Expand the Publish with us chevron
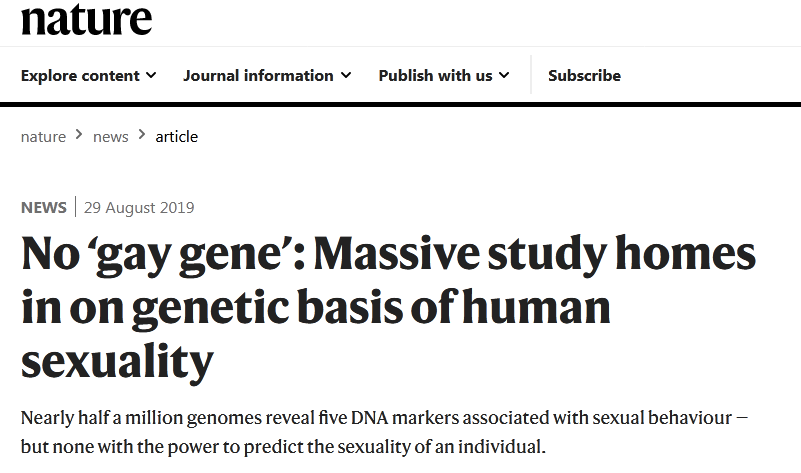 (x=504, y=75)
